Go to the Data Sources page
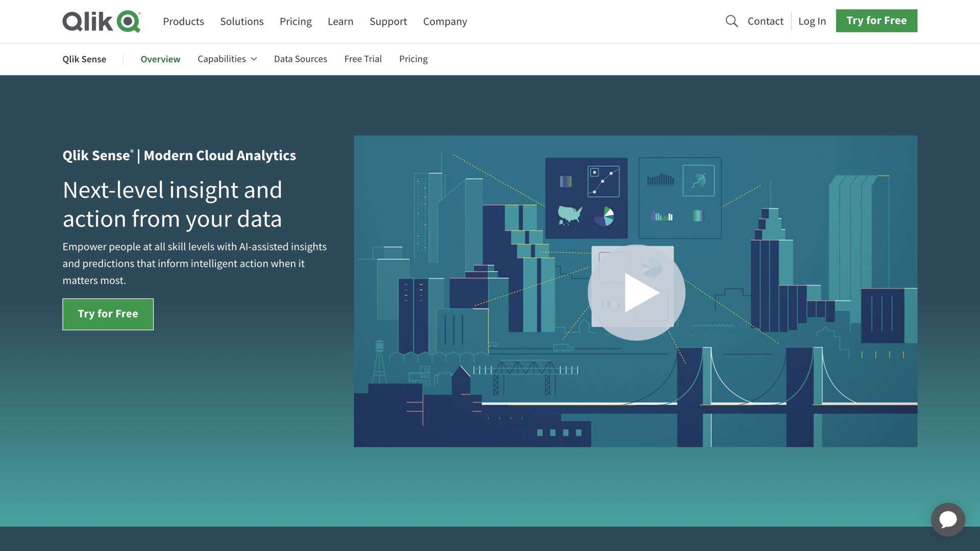980x551 pixels. coord(300,59)
